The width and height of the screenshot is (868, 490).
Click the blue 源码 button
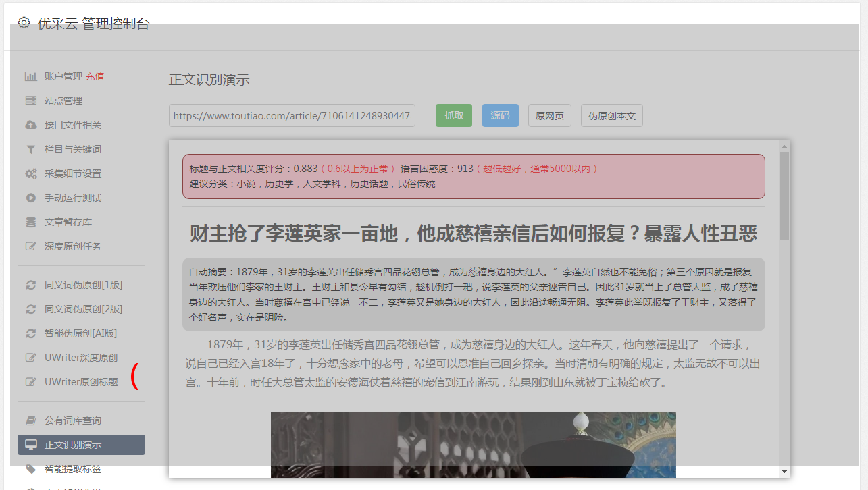coord(501,115)
